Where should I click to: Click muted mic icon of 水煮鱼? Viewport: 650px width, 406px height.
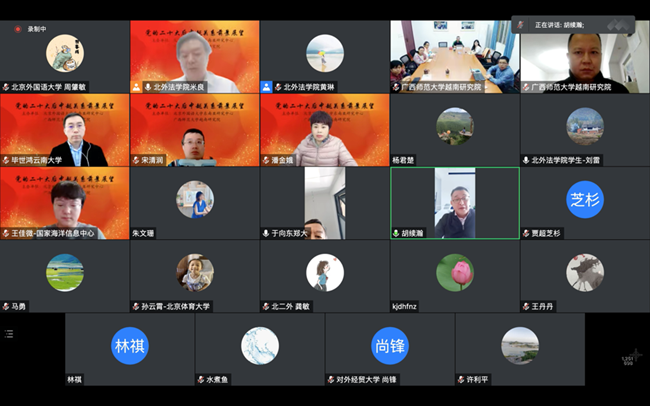point(201,379)
